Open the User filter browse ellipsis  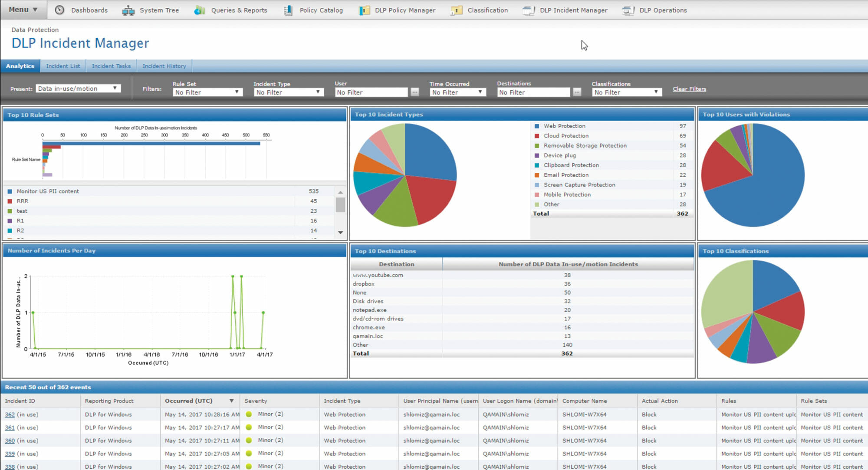[414, 92]
